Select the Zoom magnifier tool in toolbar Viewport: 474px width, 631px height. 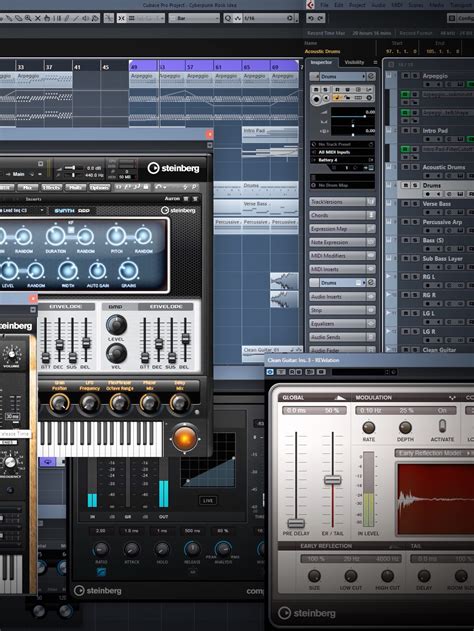pyautogui.click(x=28, y=18)
